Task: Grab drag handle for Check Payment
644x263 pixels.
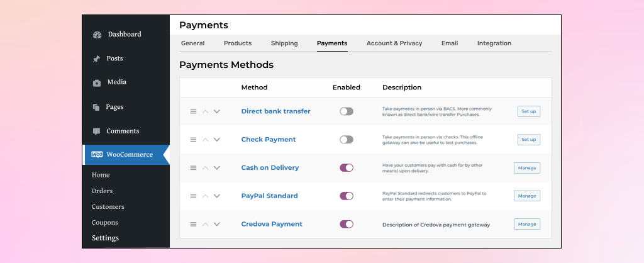Action: pos(194,140)
